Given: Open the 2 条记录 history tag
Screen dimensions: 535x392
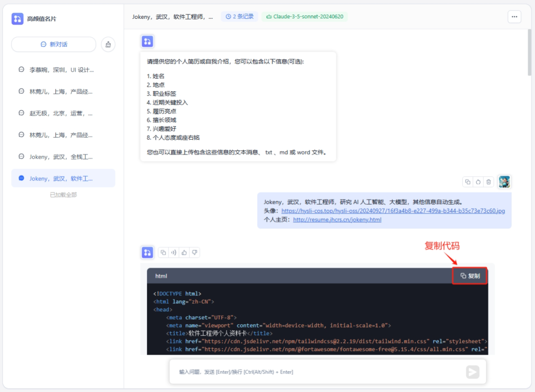Looking at the screenshot, I should click(x=239, y=16).
